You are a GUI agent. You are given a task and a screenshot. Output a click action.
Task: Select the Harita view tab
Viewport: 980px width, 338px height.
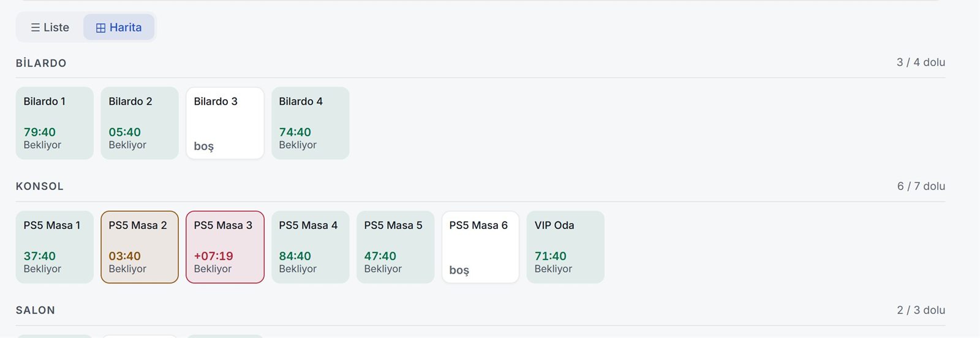coord(119,28)
